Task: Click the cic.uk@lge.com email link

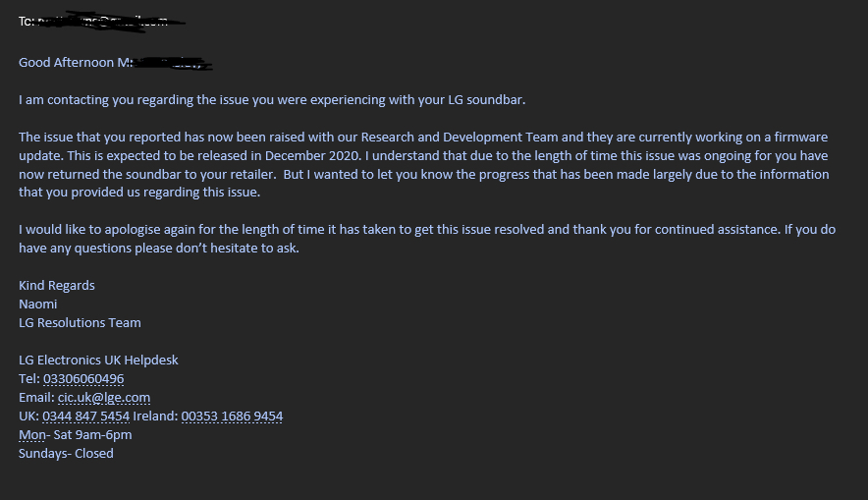Action: tap(104, 398)
